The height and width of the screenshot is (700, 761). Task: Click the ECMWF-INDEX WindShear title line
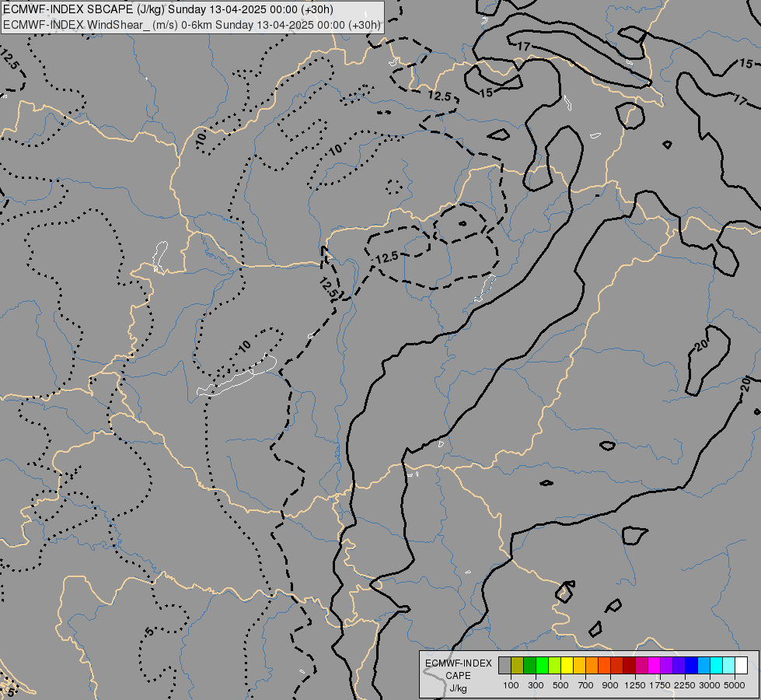point(192,25)
